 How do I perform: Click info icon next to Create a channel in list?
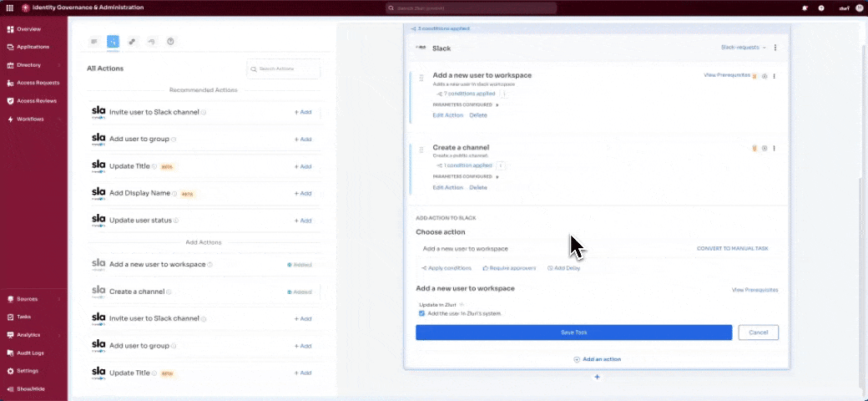pyautogui.click(x=169, y=292)
